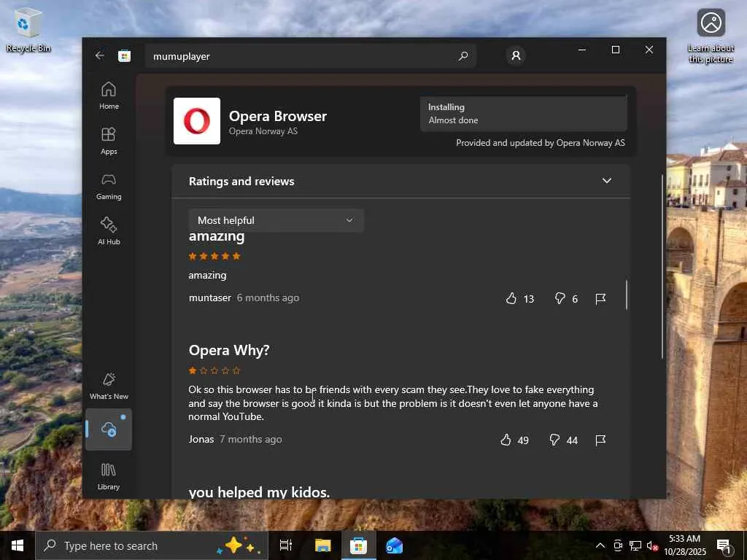Open Library in the sidebar

(109, 476)
